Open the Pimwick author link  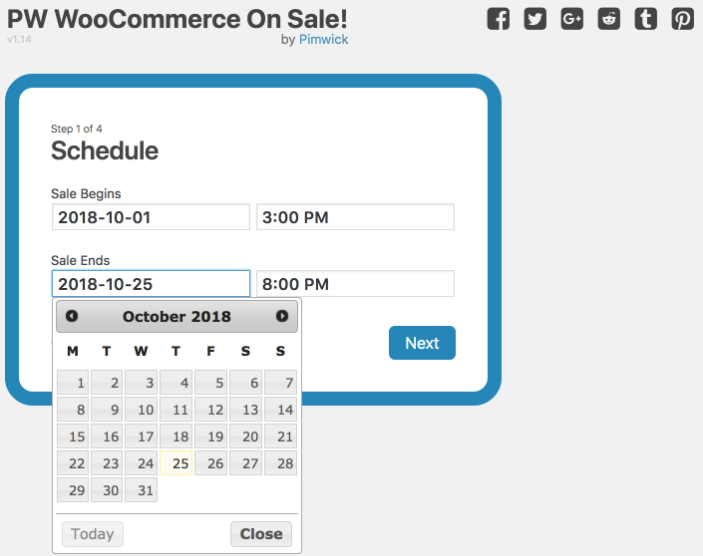pyautogui.click(x=323, y=39)
